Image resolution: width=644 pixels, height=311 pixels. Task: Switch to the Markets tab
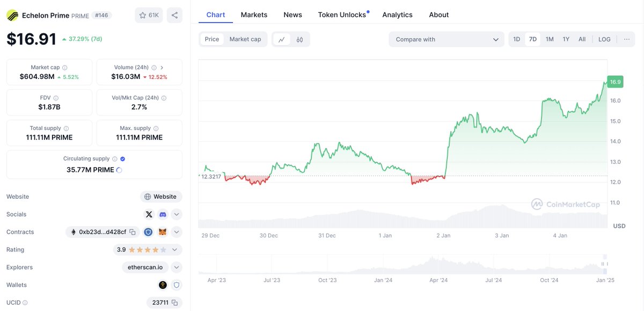[254, 15]
